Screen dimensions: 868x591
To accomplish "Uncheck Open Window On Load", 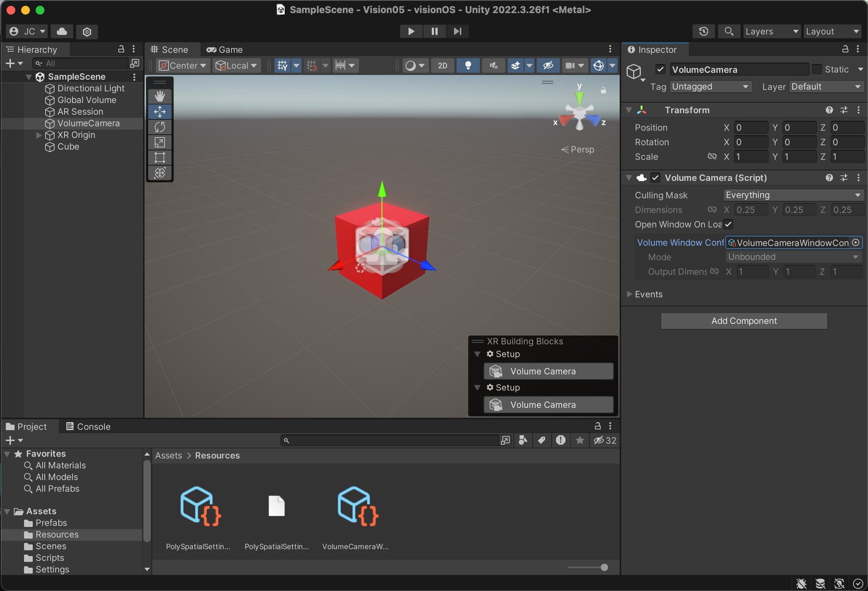I will 728,224.
